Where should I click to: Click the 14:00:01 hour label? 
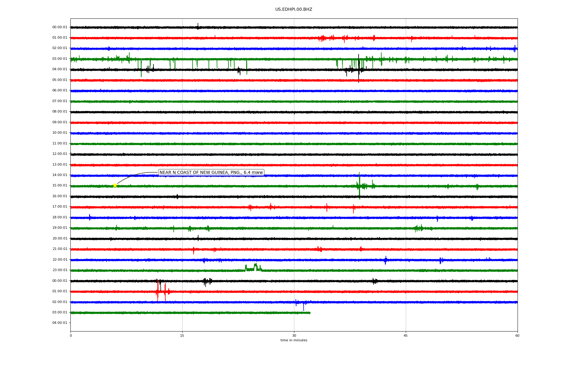pos(60,175)
